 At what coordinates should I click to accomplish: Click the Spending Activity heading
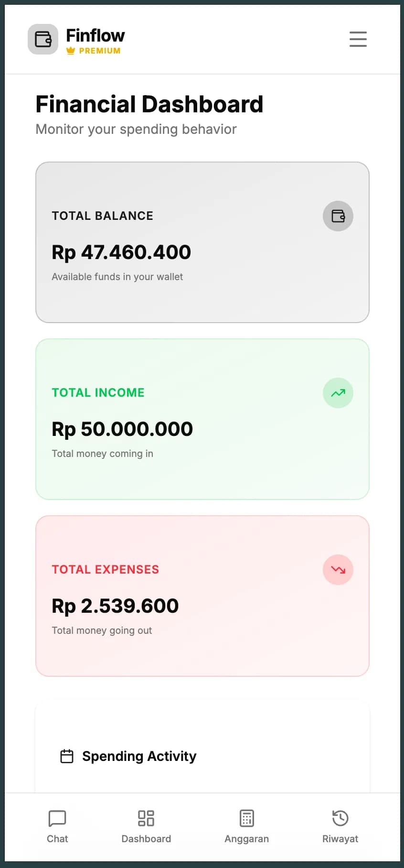(139, 756)
